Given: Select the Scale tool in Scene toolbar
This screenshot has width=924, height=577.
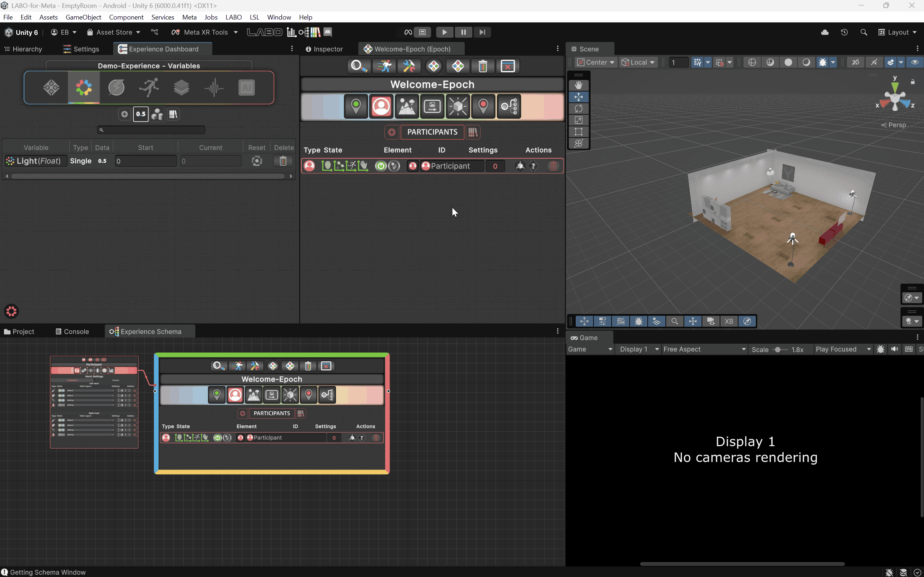Looking at the screenshot, I should 578,120.
